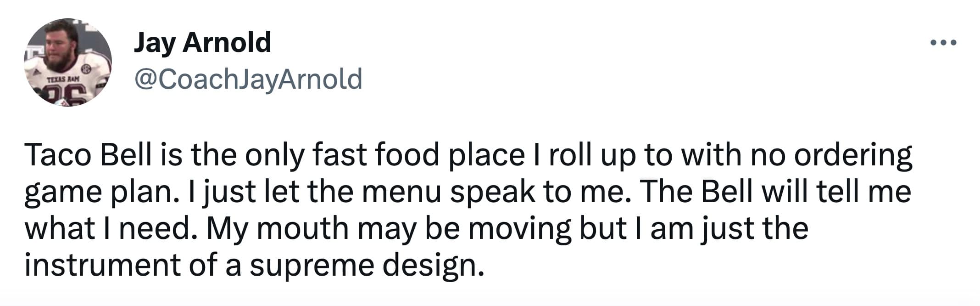Open the three-dot more options menu

(943, 43)
